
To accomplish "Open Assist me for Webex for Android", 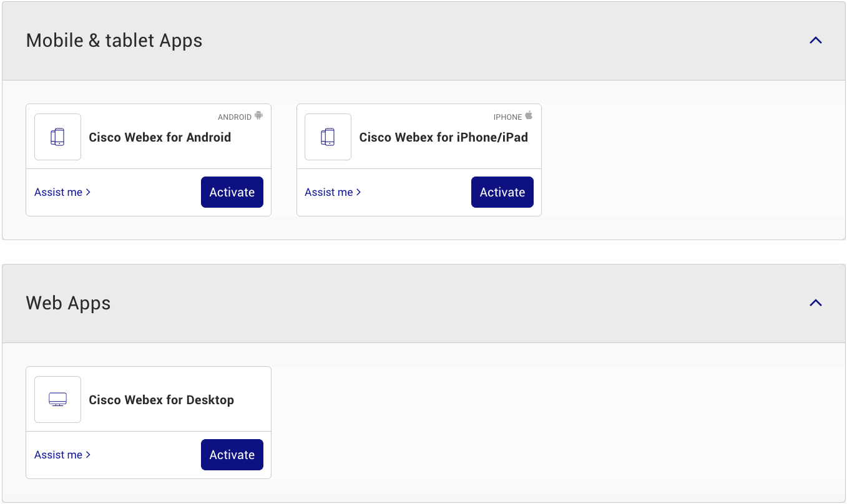I will click(x=62, y=192).
